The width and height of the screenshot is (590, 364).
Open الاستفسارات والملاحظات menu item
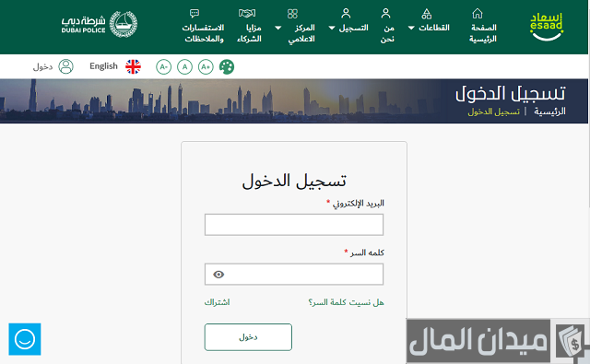[x=204, y=33]
